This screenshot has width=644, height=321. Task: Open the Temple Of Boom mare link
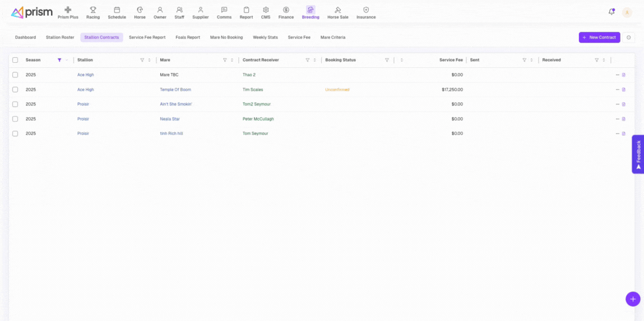pyautogui.click(x=175, y=90)
